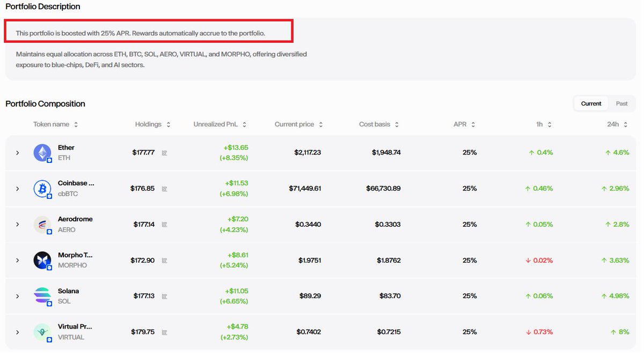Click the Solana unrealized PnL +$11.05
Screen dimensions: 644x357
tap(236, 291)
